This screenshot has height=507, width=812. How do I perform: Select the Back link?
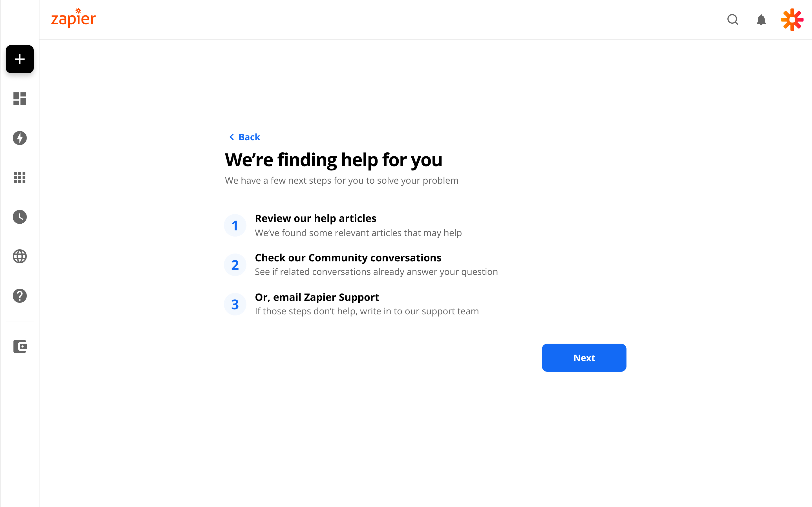pos(249,137)
